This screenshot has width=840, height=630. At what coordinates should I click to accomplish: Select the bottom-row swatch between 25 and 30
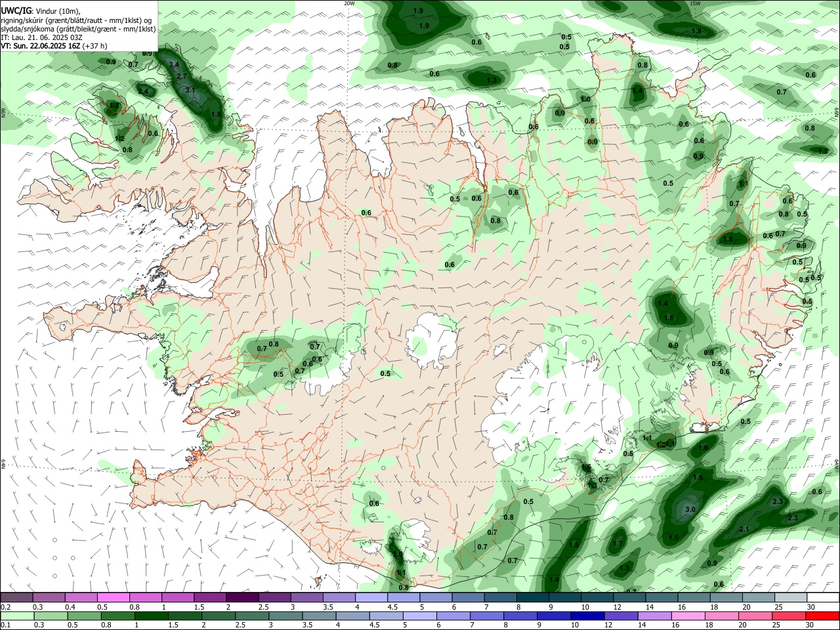click(789, 616)
